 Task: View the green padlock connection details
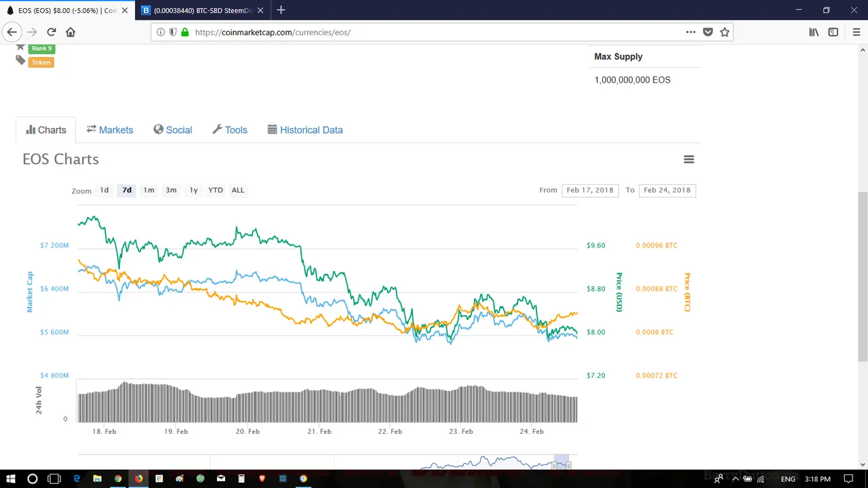[x=184, y=32]
